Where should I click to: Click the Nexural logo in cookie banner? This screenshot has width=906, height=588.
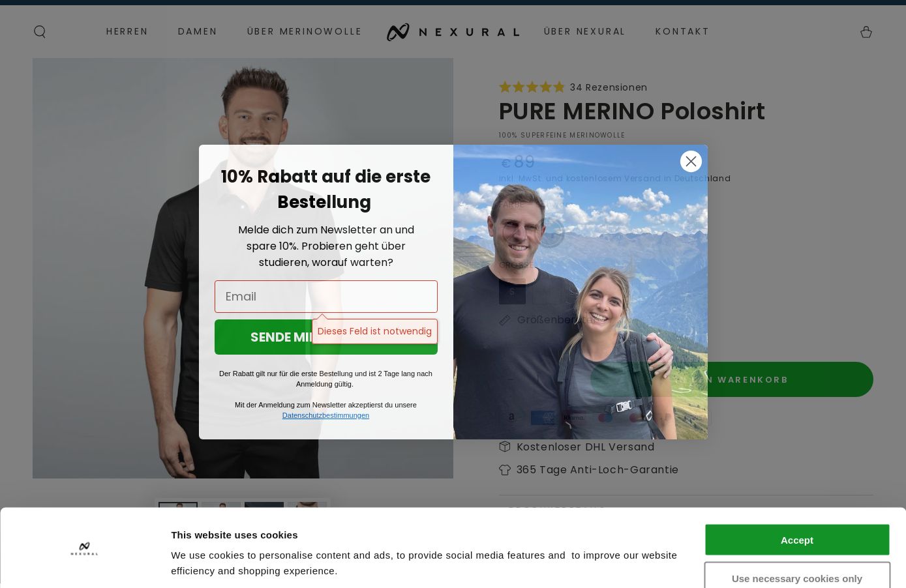[84, 549]
